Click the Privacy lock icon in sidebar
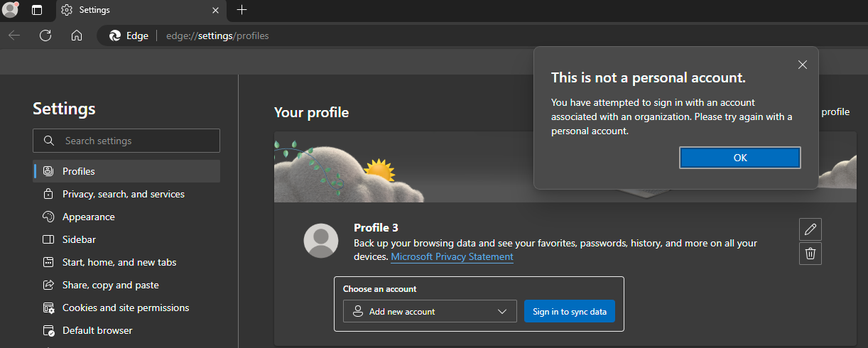This screenshot has height=348, width=868. 48,194
